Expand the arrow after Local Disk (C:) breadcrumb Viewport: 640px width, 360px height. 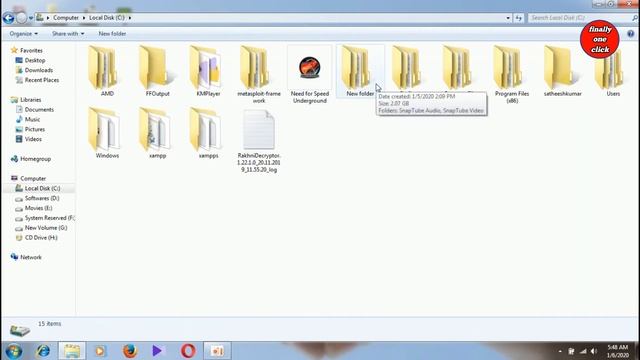130,18
